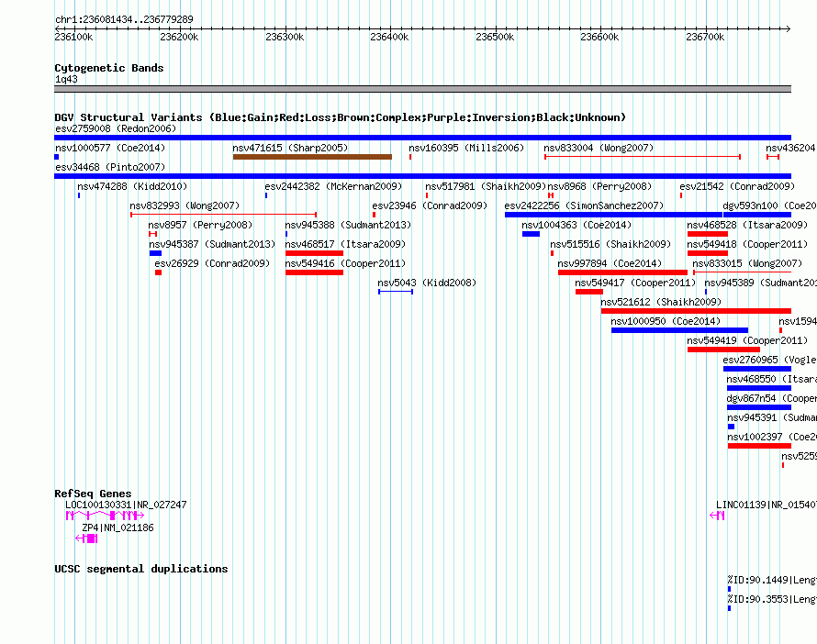This screenshot has height=644, width=817.
Task: Click nsv515516 (Shaikh2009) label
Action: click(x=610, y=244)
